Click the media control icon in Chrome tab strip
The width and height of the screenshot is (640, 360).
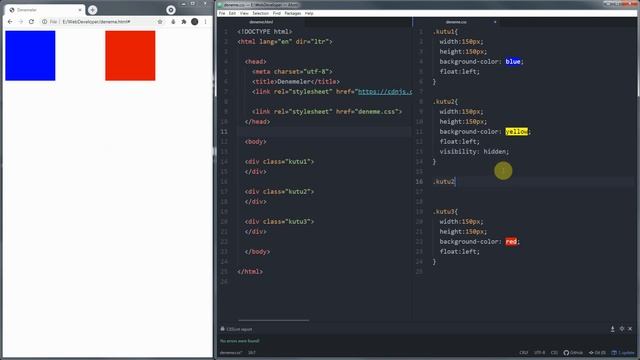(x=171, y=10)
